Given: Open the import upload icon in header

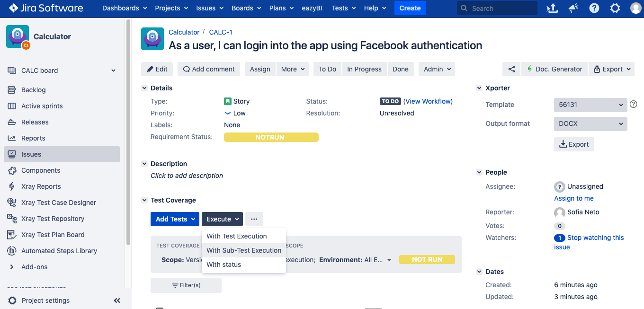Looking at the screenshot, I should 552,8.
